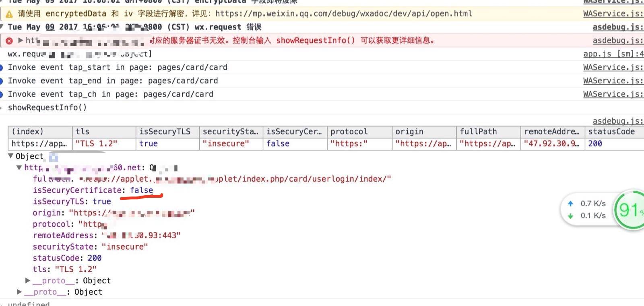The image size is (644, 306).
Task: Click the remoteAddre… column header
Action: 553,132
